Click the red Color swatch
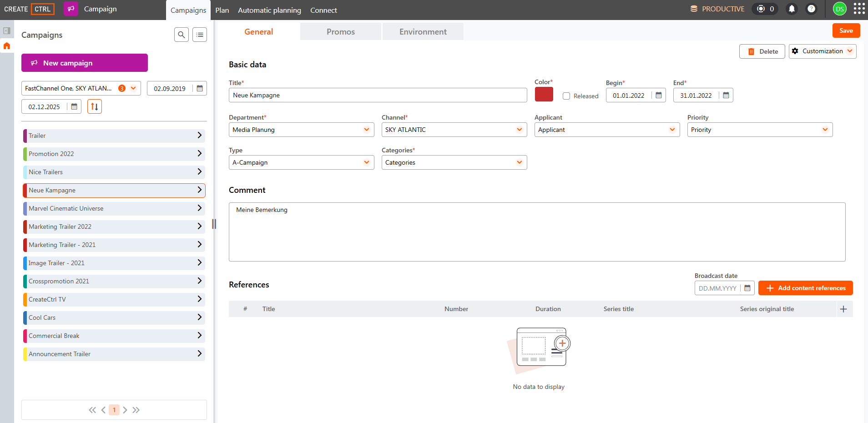The image size is (868, 423). [544, 94]
